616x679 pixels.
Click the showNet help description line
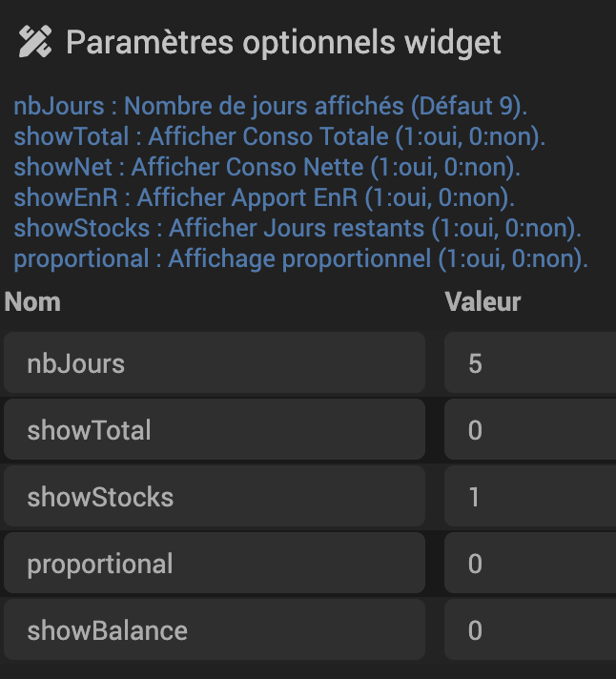click(268, 167)
